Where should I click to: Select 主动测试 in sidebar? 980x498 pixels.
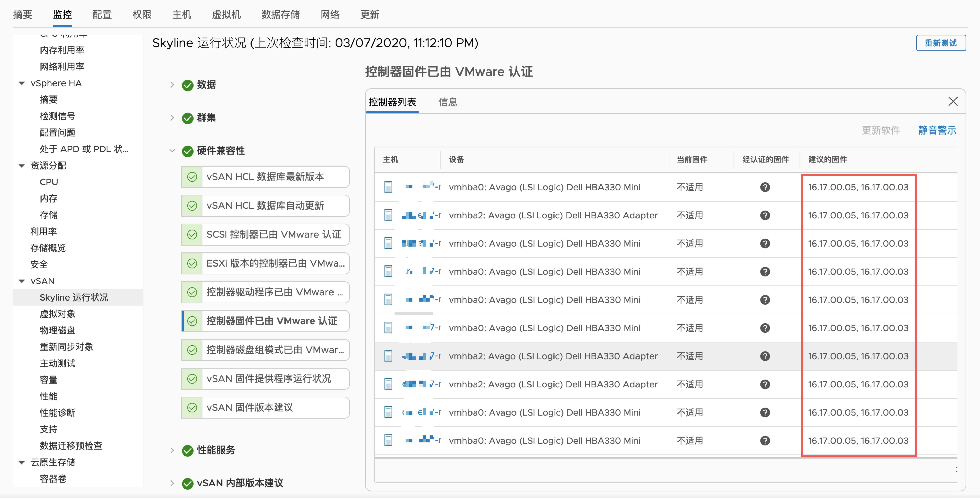coord(57,364)
